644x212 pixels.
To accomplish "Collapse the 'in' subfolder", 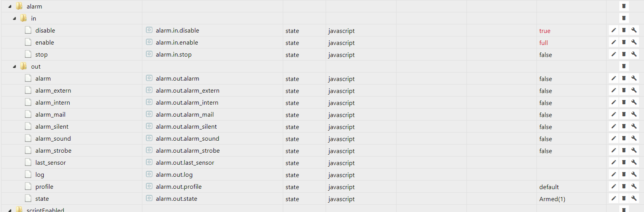I will coord(14,19).
